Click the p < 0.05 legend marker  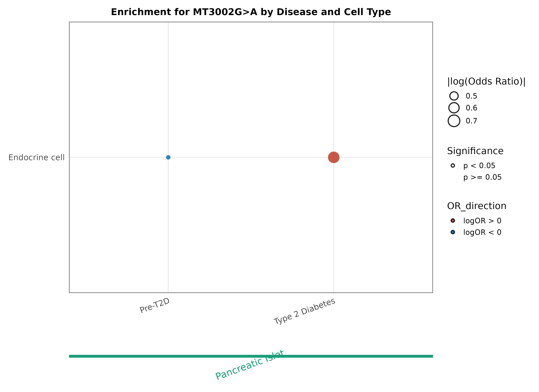[453, 166]
